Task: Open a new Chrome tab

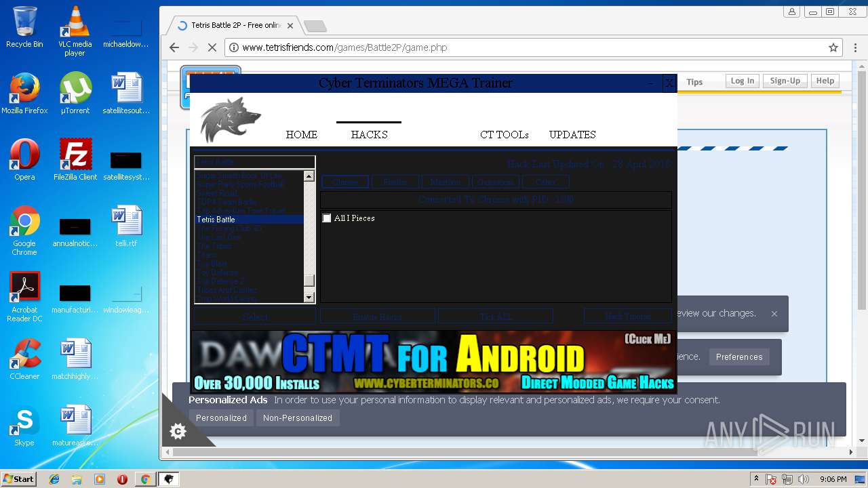Action: pos(315,26)
